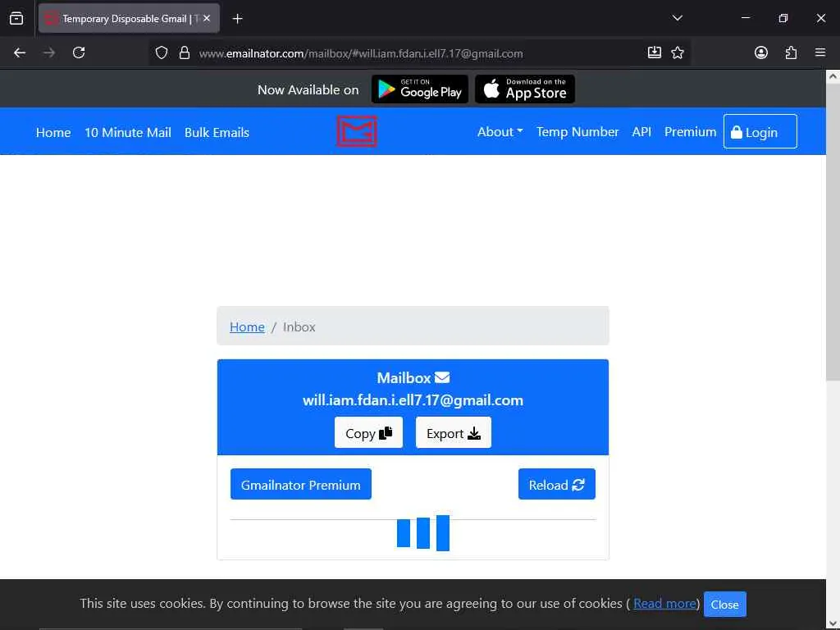Reload the current page in the browser toolbar
The height and width of the screenshot is (630, 840).
[x=79, y=52]
